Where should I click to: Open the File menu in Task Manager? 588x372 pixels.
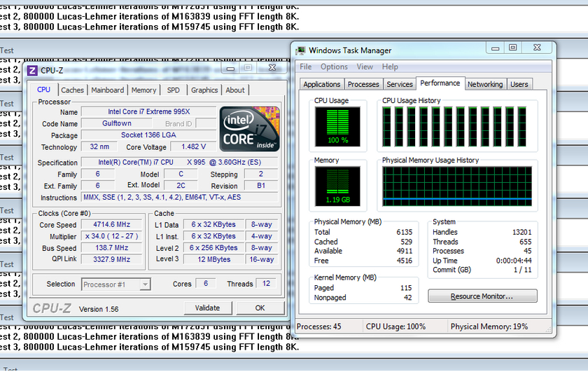click(x=306, y=67)
